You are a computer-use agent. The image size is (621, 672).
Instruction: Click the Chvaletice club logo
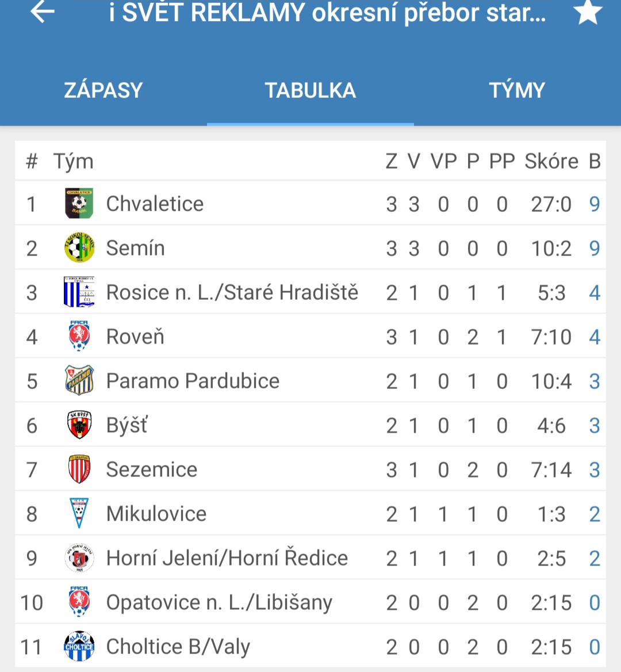79,203
